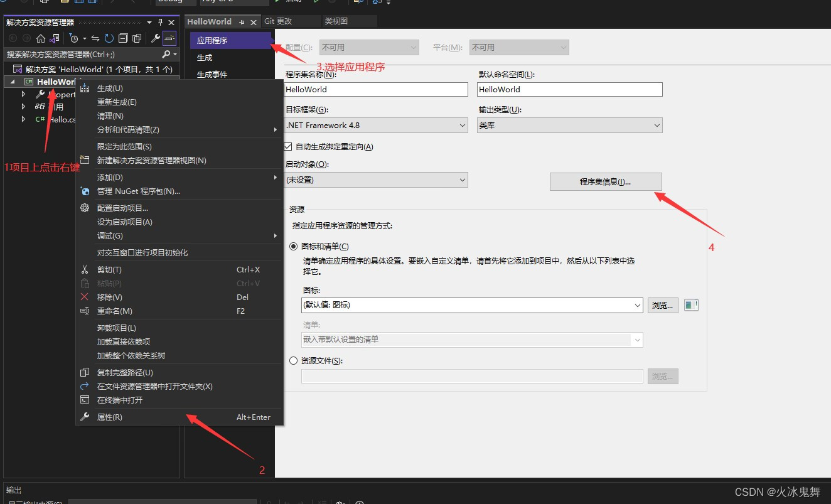The width and height of the screenshot is (831, 504).
Task: Click the Switch Views icon in Solution Explorer
Action: 54,38
